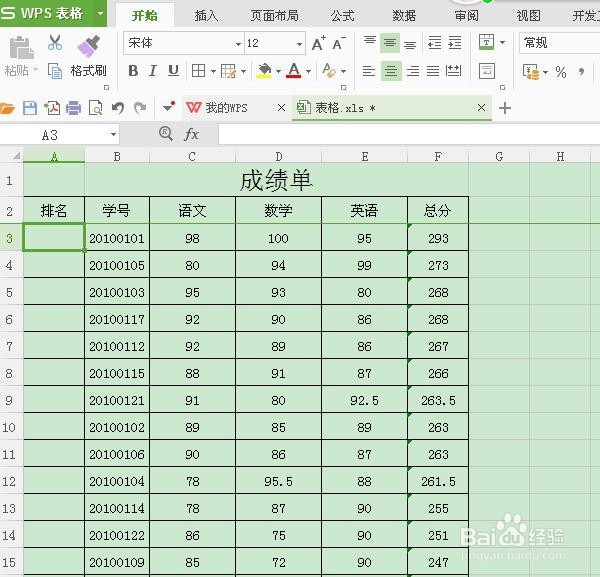Viewport: 600px width, 577px height.
Task: Open the 页面布局 tab
Action: [274, 16]
